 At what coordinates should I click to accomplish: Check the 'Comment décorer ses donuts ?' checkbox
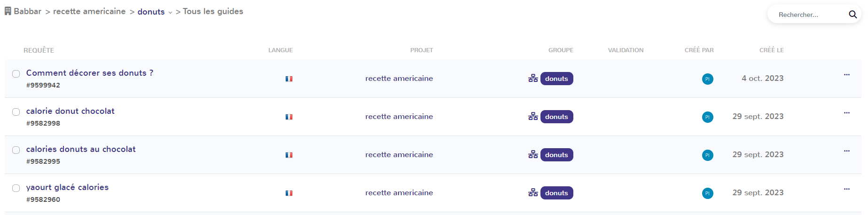click(x=16, y=74)
